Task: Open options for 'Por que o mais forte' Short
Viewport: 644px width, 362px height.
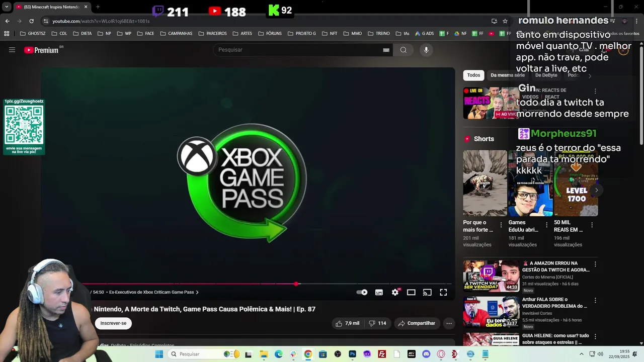Action: [501, 225]
